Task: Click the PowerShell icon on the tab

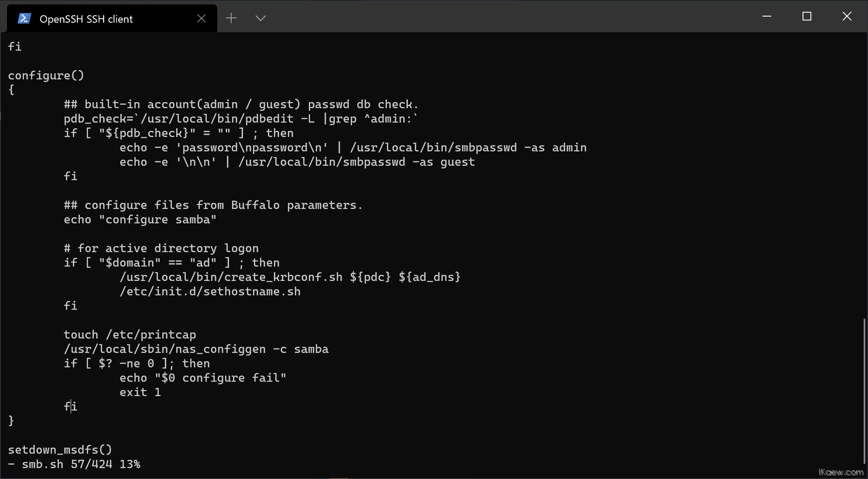Action: 24,18
